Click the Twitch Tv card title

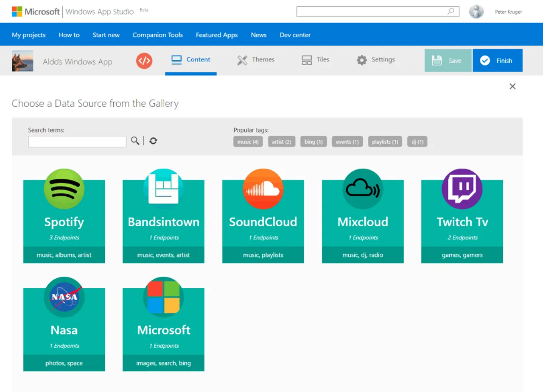462,222
